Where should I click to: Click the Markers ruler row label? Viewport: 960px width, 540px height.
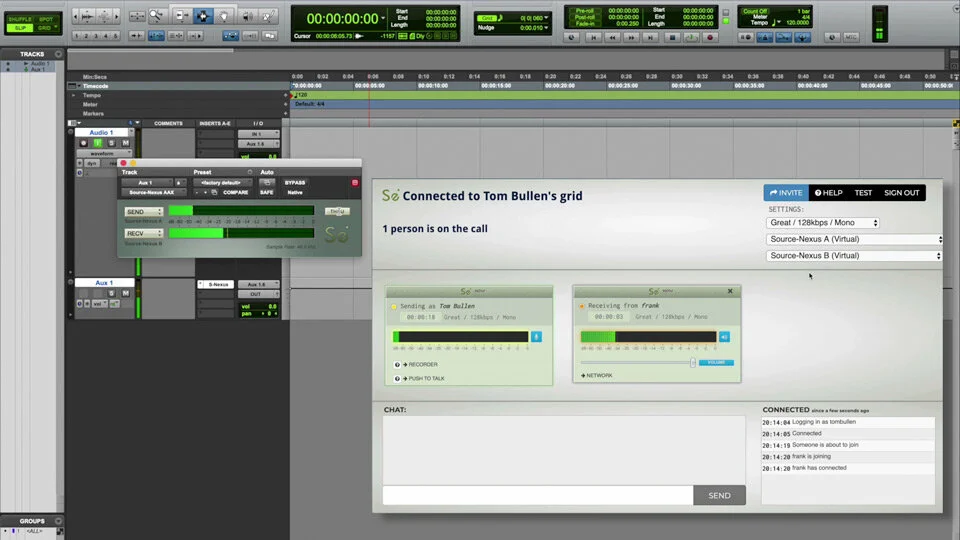point(93,114)
